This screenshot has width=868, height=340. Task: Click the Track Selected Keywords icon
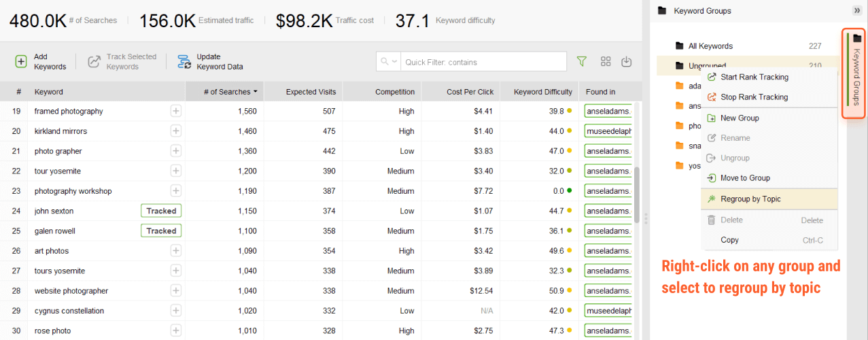94,62
